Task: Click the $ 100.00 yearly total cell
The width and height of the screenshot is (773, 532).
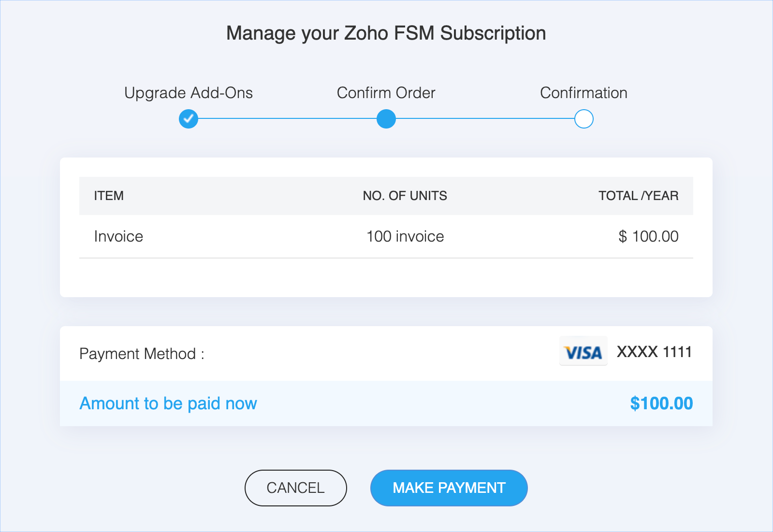Action: tap(648, 236)
